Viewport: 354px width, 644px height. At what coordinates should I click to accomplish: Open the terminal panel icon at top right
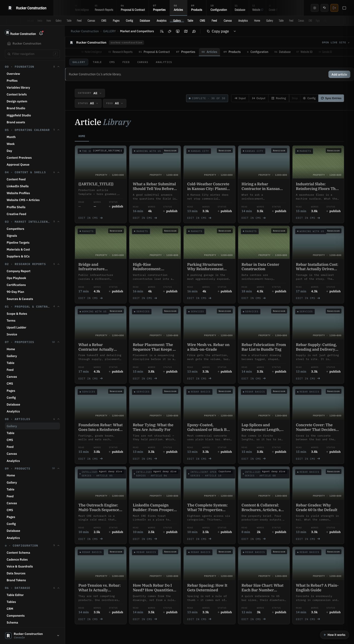click(x=344, y=8)
